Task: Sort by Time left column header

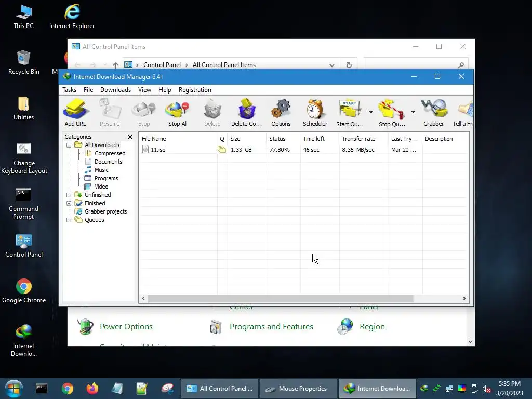Action: point(320,139)
